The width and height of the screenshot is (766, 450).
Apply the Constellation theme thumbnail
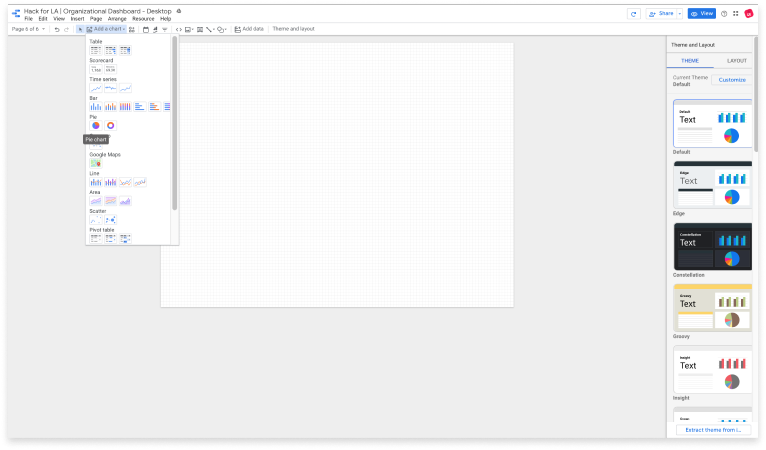coord(712,245)
